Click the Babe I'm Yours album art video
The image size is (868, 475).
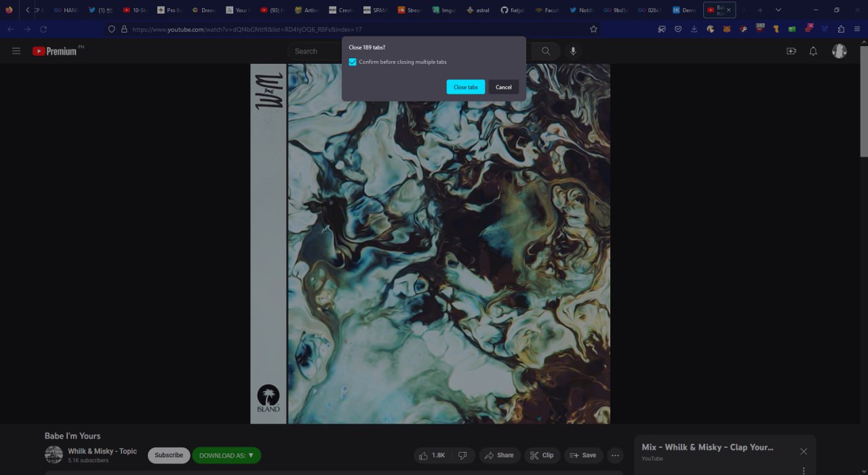pyautogui.click(x=430, y=244)
